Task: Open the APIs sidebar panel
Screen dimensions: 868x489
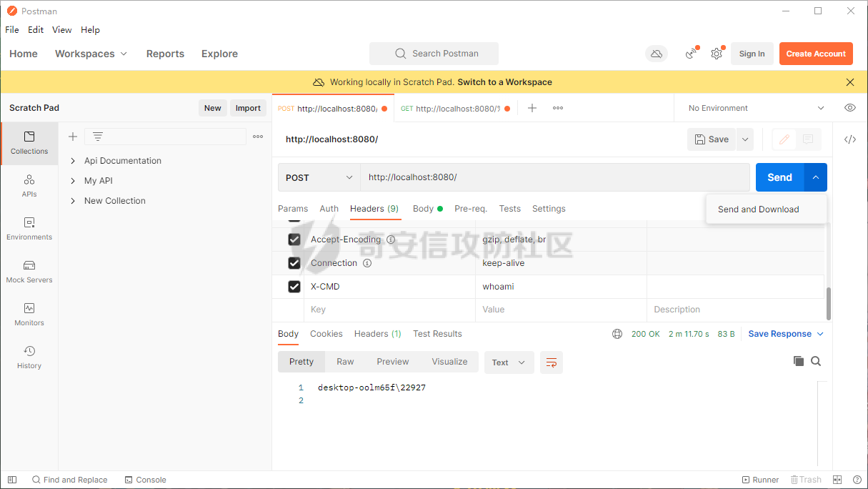Action: [29, 186]
